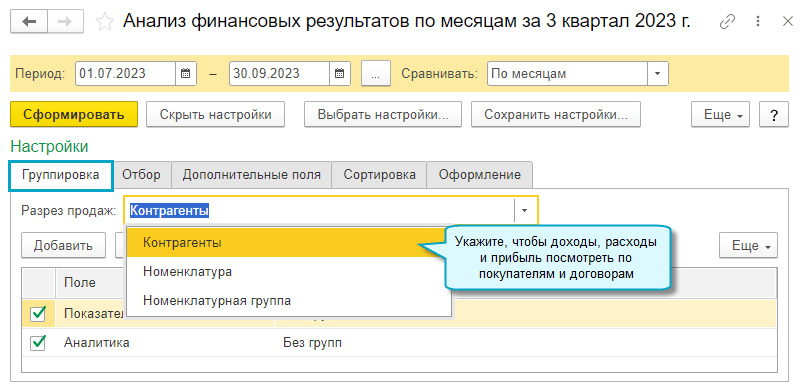Click the period selection ellipsis button
807x391 pixels.
[x=376, y=74]
